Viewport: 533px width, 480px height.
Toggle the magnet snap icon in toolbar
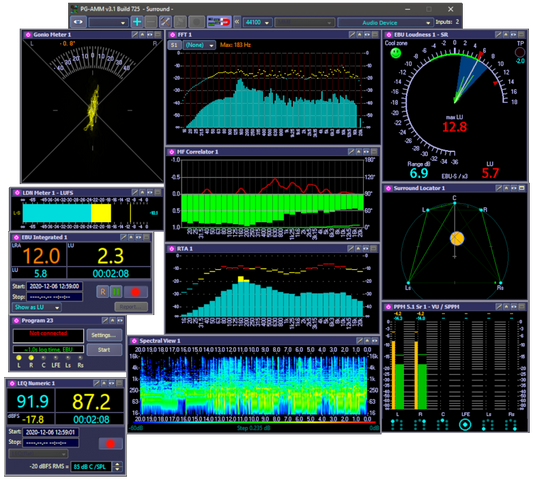[x=219, y=22]
